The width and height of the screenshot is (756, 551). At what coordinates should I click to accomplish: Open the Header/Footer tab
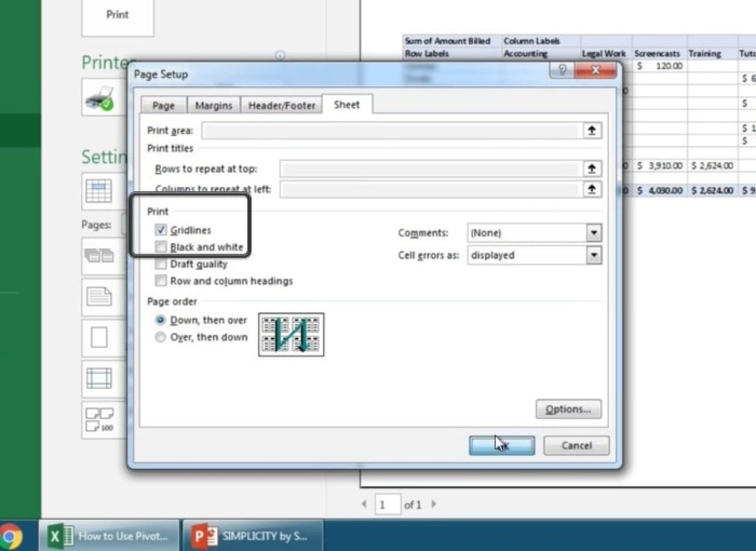[281, 105]
